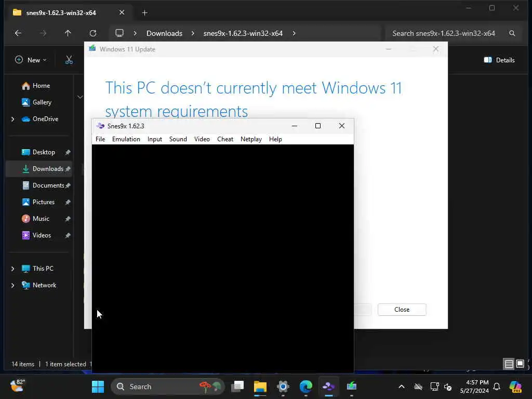Screen dimensions: 532x399
Task: Open the Emulation menu in Snes9x
Action: (x=126, y=139)
